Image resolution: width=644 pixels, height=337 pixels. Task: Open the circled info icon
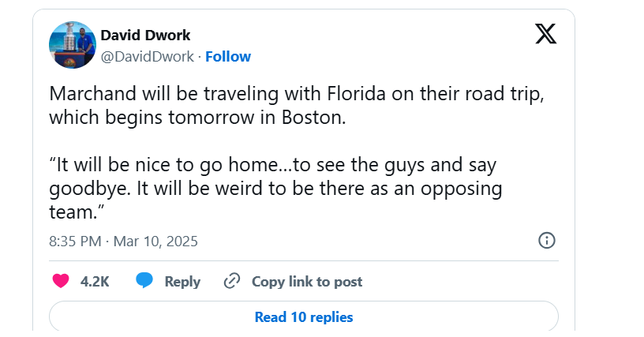point(547,241)
